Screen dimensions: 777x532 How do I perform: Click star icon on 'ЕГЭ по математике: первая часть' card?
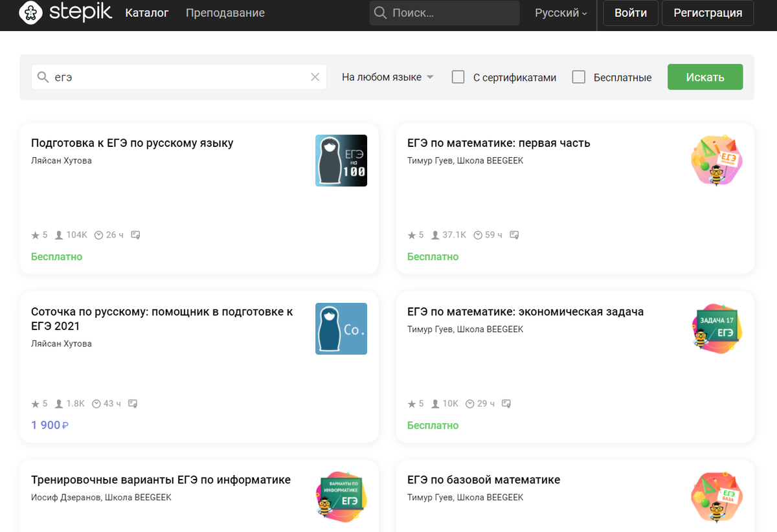[412, 235]
